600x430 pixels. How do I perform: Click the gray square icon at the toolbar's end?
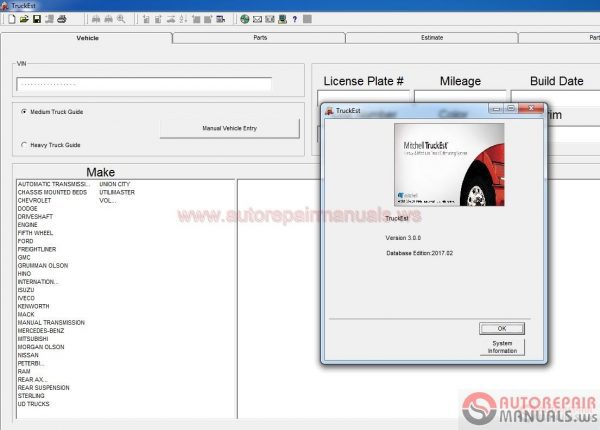tap(307, 19)
